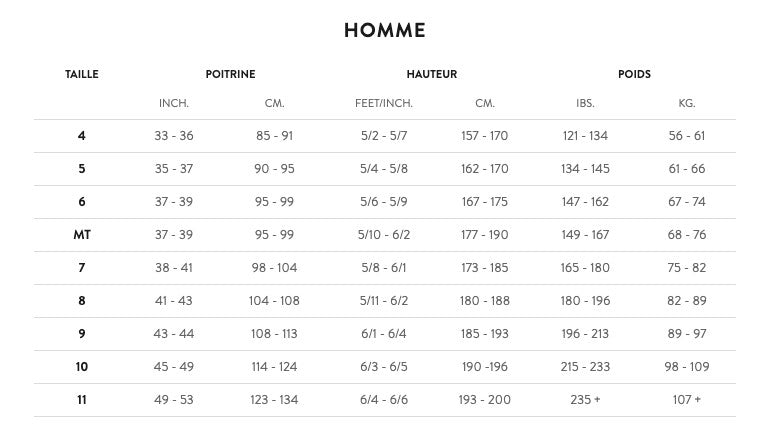Click the POITRINE column header
771x443 pixels.
point(230,75)
